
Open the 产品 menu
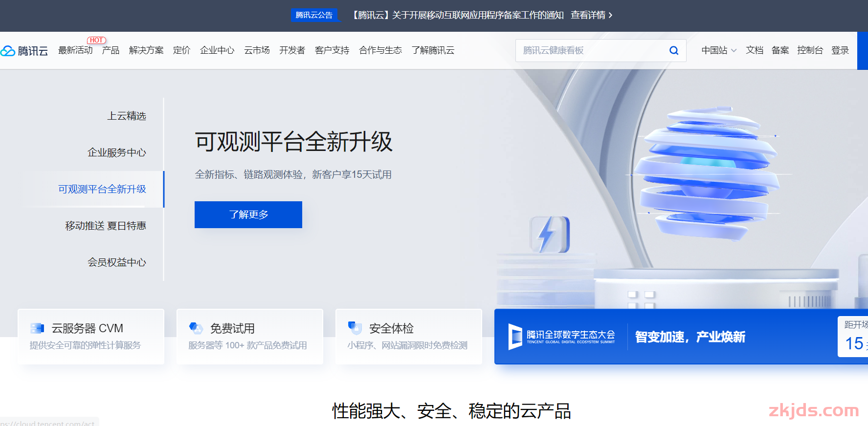(x=111, y=50)
